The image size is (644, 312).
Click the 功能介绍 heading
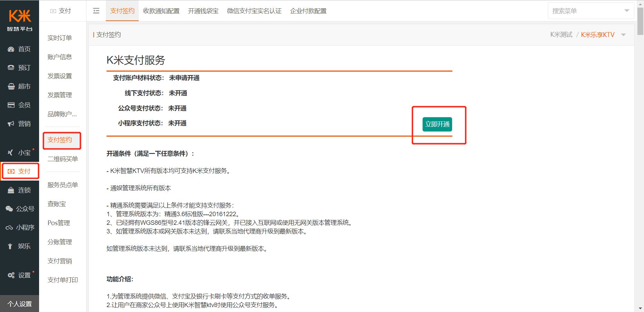pyautogui.click(x=120, y=279)
